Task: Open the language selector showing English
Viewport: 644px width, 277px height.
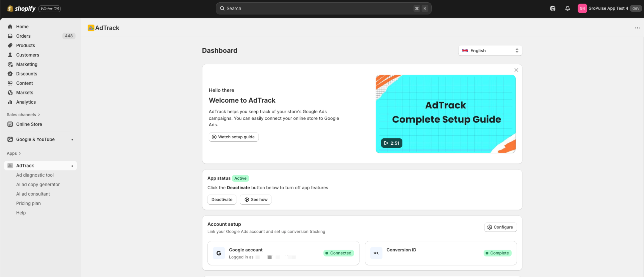Action: [490, 50]
